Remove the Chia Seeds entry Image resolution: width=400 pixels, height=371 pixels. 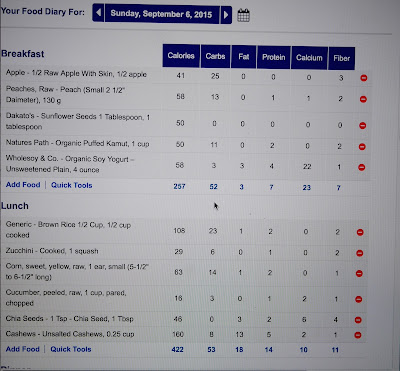pyautogui.click(x=358, y=320)
